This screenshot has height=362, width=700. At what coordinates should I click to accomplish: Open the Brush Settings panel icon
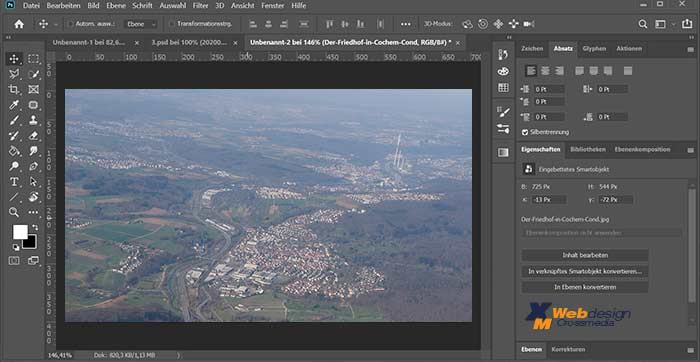pyautogui.click(x=503, y=112)
